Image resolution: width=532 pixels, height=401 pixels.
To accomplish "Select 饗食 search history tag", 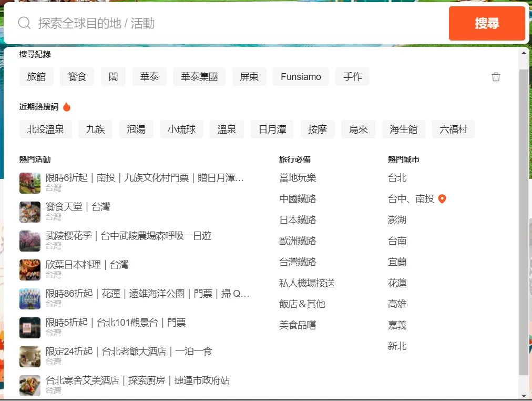I will (77, 77).
